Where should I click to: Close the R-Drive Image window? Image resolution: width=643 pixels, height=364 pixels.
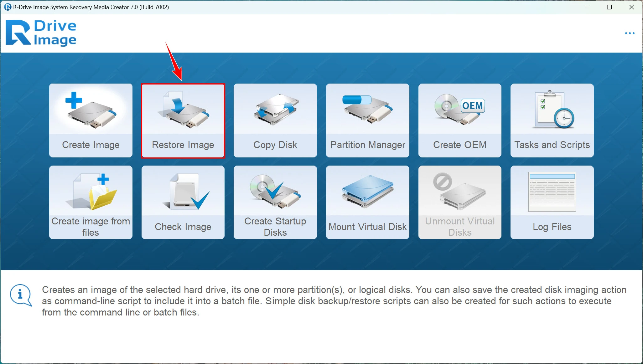631,7
